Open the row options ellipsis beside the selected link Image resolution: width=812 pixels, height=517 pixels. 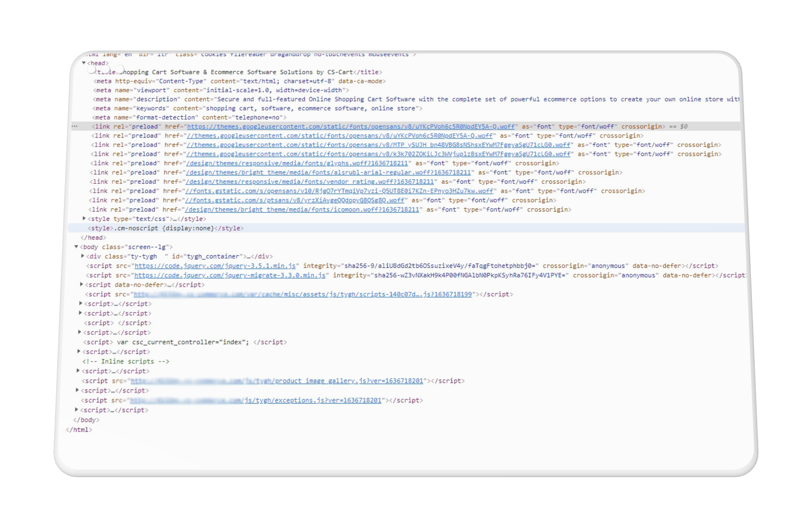click(x=74, y=127)
